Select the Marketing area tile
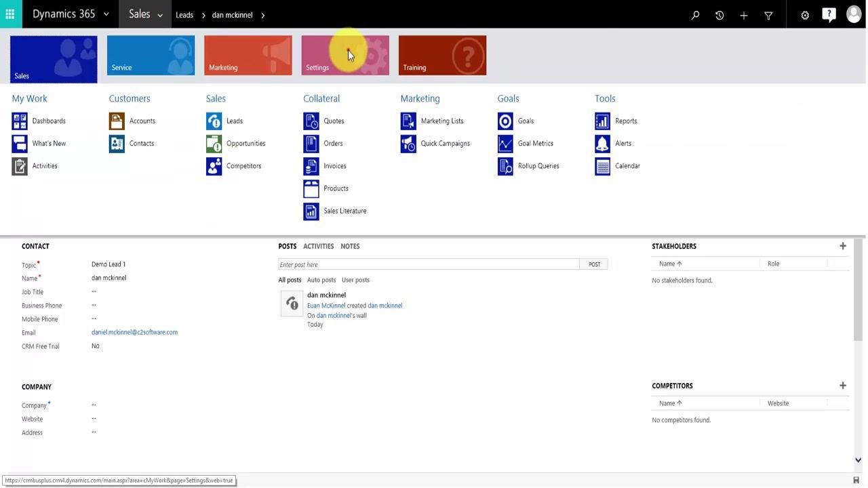 click(248, 55)
